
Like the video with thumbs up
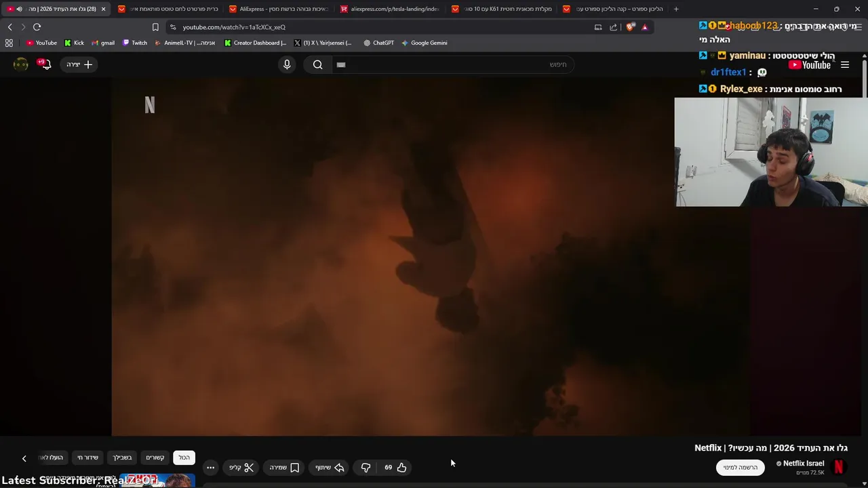click(395, 467)
